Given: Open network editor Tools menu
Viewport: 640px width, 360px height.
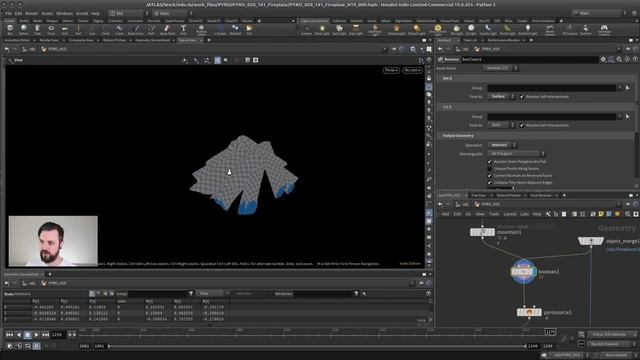Looking at the screenshot, I should pos(494,214).
